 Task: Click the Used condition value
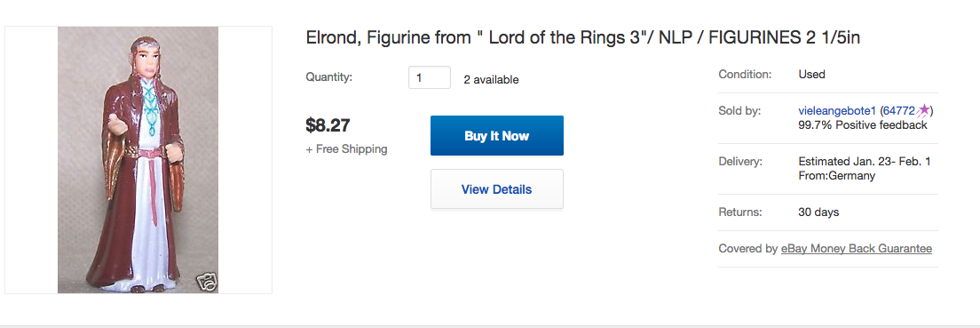point(811,74)
